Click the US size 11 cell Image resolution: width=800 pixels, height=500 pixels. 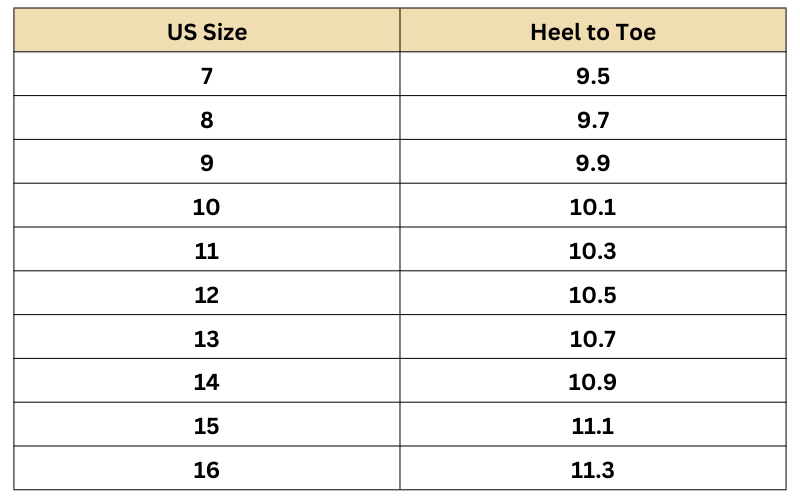coord(206,251)
